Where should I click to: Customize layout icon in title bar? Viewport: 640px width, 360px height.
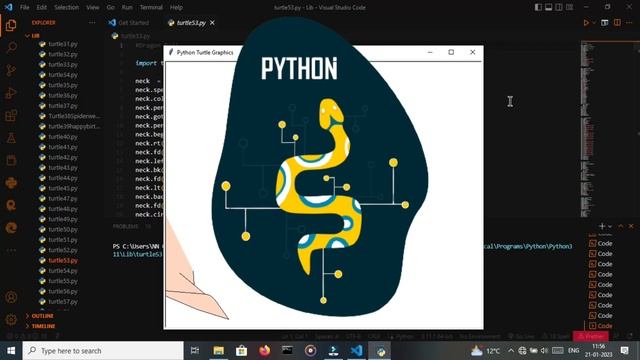[x=569, y=7]
